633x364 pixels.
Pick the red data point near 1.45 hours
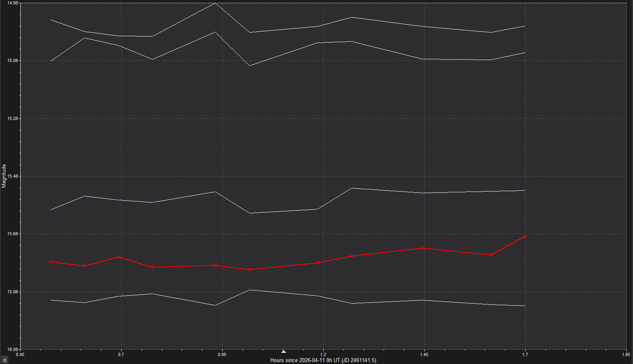[x=423, y=248]
